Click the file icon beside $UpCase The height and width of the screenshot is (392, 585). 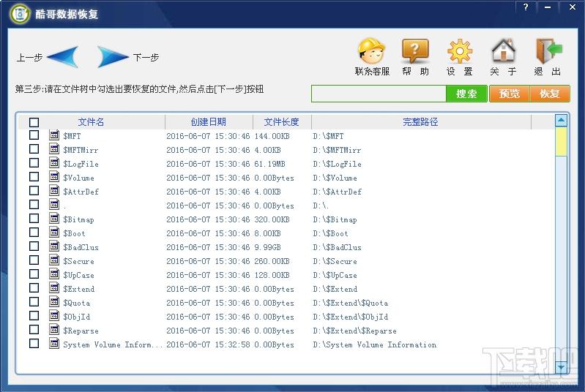tap(54, 274)
